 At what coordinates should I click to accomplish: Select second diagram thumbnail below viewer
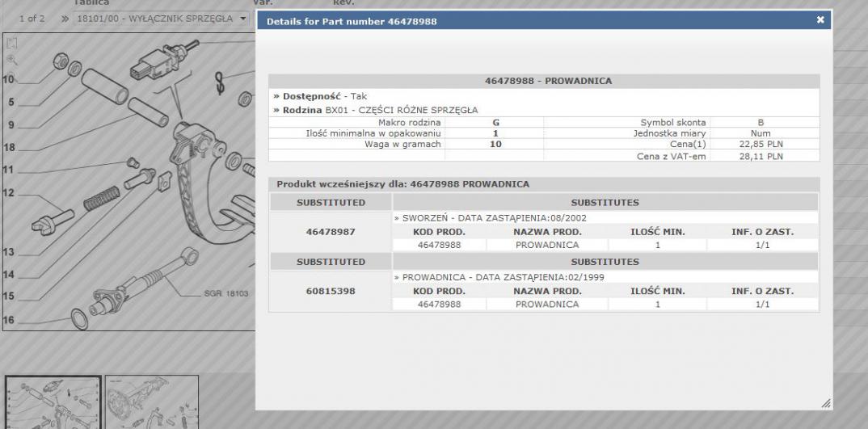coord(152,402)
